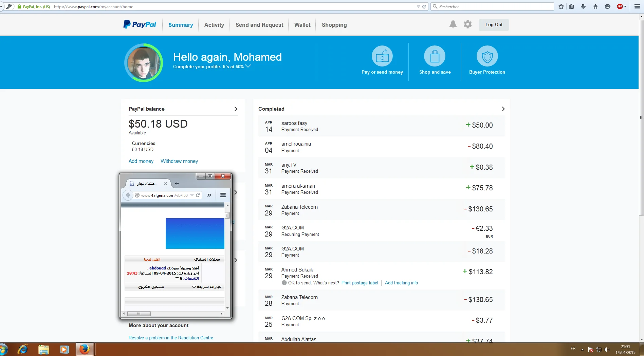644x356 pixels.
Task: Click the Adblock Plus toolbar icon
Action: coord(620,6)
